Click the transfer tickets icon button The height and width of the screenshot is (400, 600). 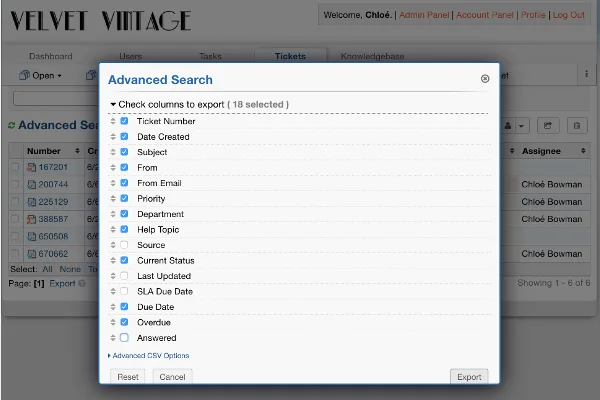tap(548, 126)
